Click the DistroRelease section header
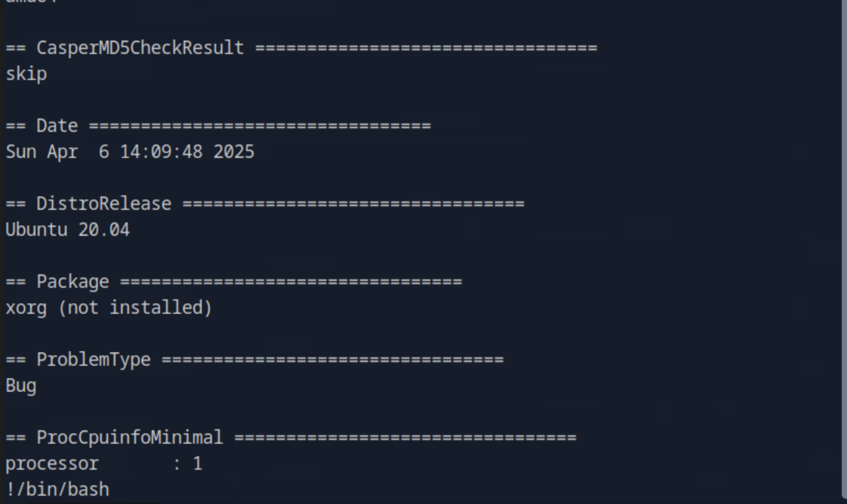The width and height of the screenshot is (847, 504). coord(103,204)
